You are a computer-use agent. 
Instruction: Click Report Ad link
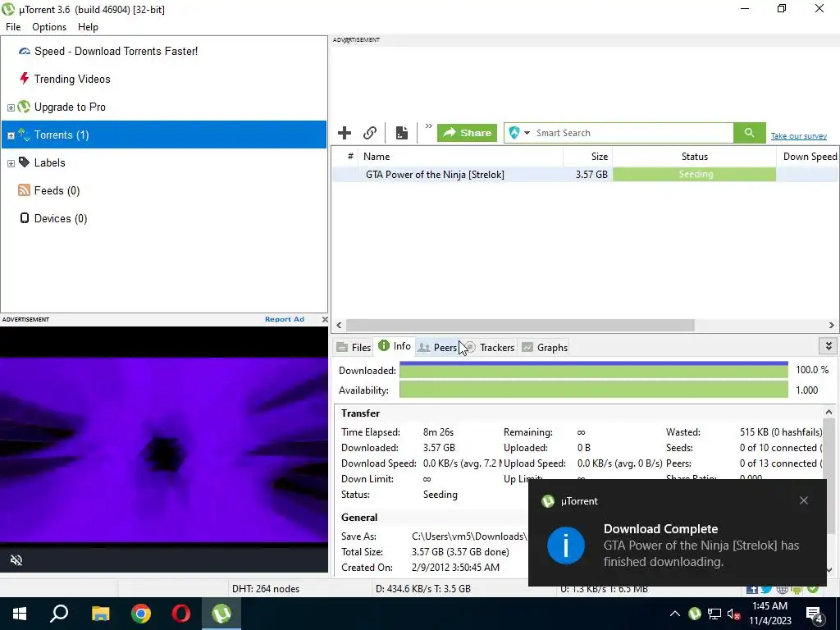pos(285,319)
